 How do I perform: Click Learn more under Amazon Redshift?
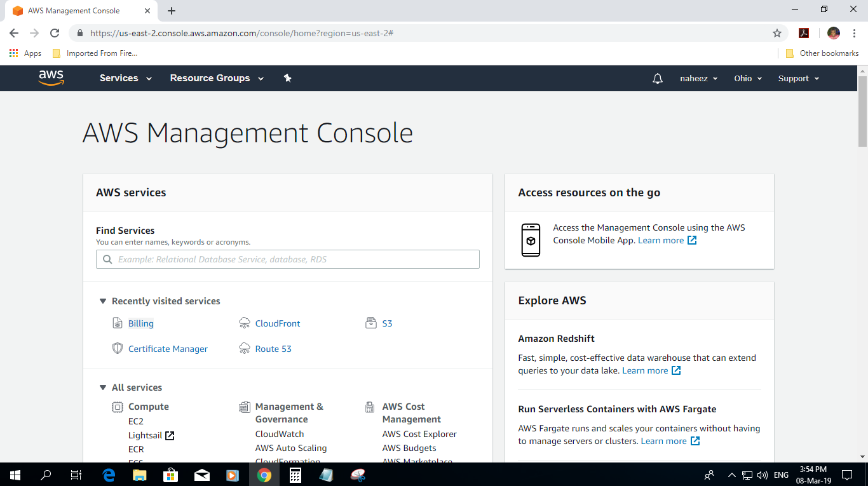pyautogui.click(x=651, y=370)
